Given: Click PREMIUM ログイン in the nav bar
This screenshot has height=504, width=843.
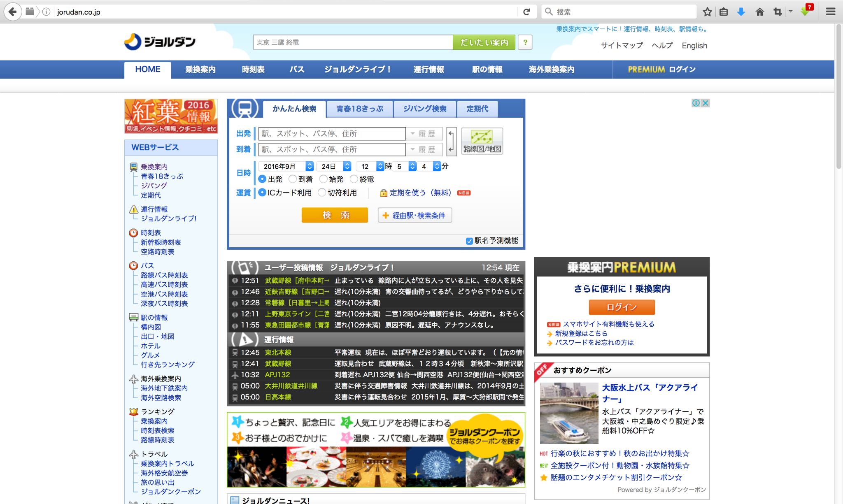Looking at the screenshot, I should (661, 70).
